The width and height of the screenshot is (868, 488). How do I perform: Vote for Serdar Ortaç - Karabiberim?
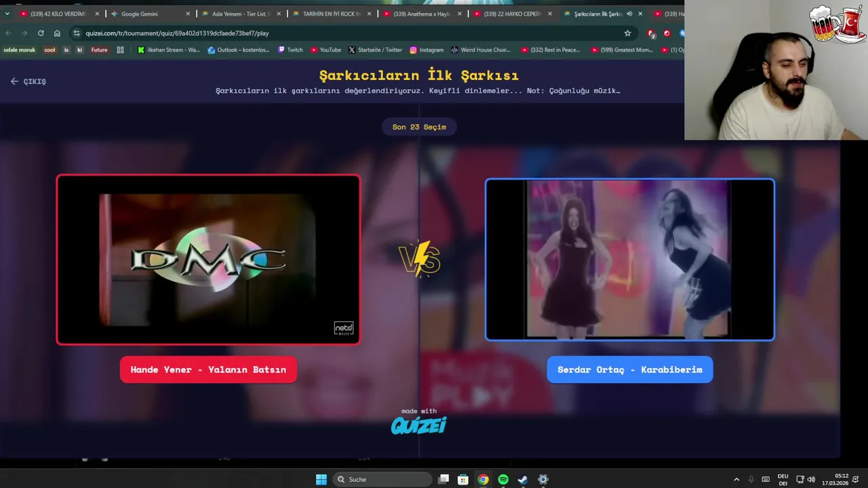(x=629, y=369)
